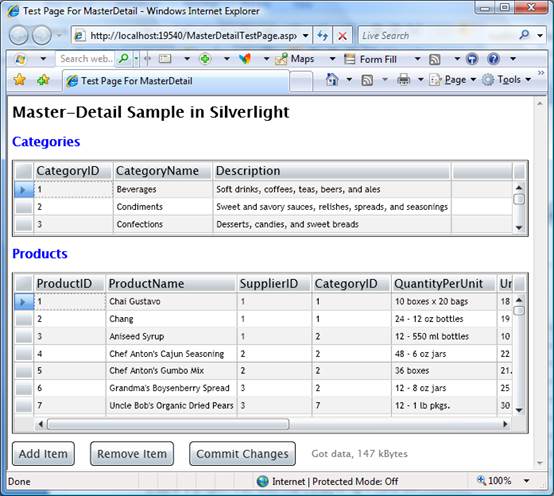Click the Remove Item button
The height and width of the screenshot is (496, 554).
point(132,454)
